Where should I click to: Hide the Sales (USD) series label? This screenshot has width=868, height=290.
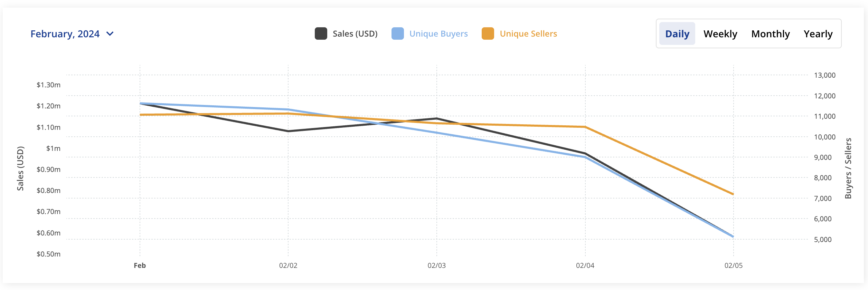pyautogui.click(x=355, y=34)
